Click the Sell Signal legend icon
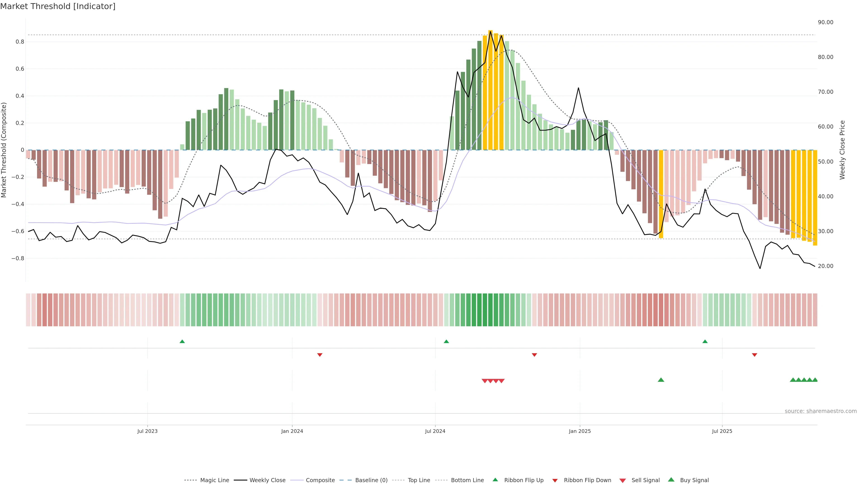 (x=622, y=480)
